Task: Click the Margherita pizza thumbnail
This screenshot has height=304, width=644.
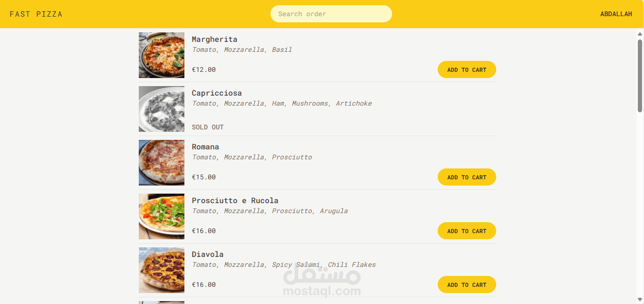Action: pos(162,55)
